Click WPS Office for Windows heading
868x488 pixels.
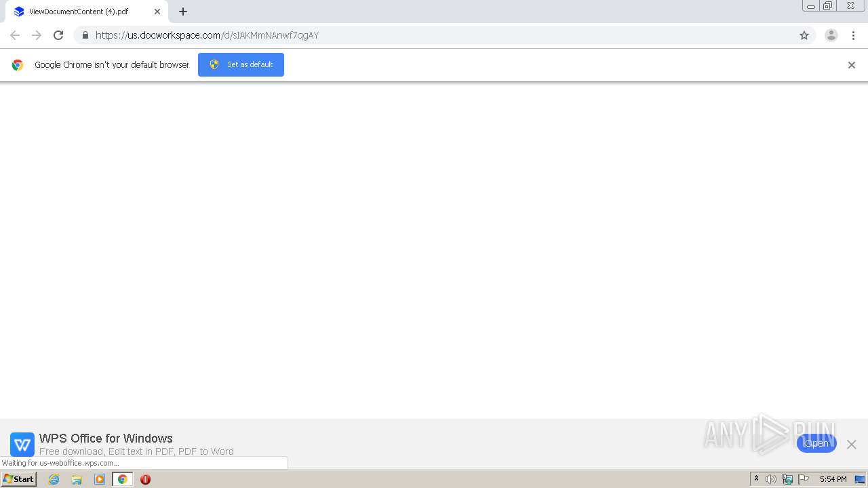[106, 439]
